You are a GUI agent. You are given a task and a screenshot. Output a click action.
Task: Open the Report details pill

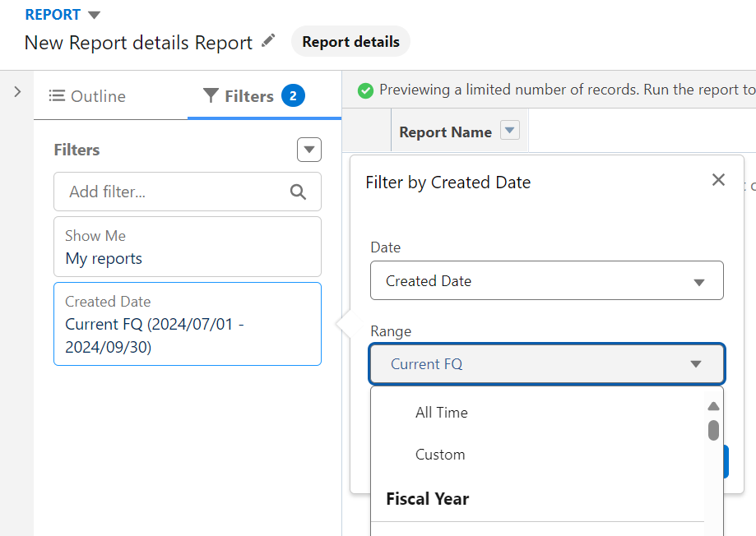pos(350,41)
